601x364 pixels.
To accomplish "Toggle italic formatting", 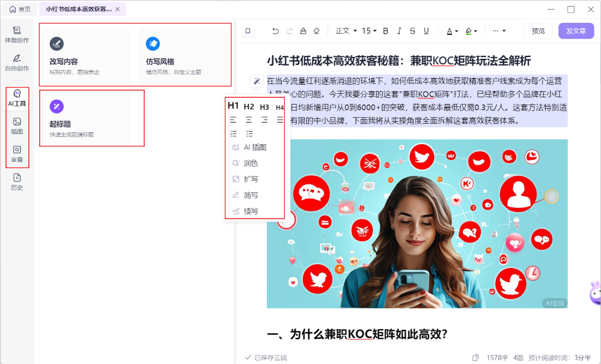I will [x=399, y=31].
